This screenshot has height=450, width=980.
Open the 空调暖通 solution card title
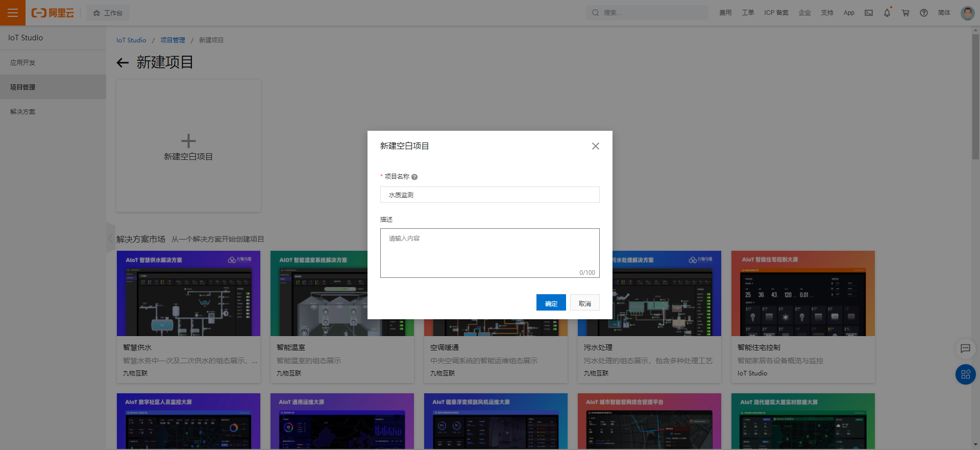coord(445,347)
